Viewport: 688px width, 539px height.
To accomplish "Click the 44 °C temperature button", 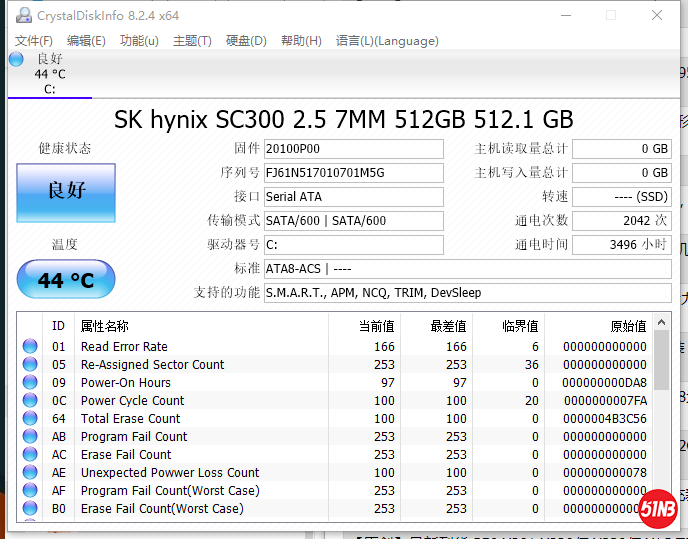I will point(66,280).
